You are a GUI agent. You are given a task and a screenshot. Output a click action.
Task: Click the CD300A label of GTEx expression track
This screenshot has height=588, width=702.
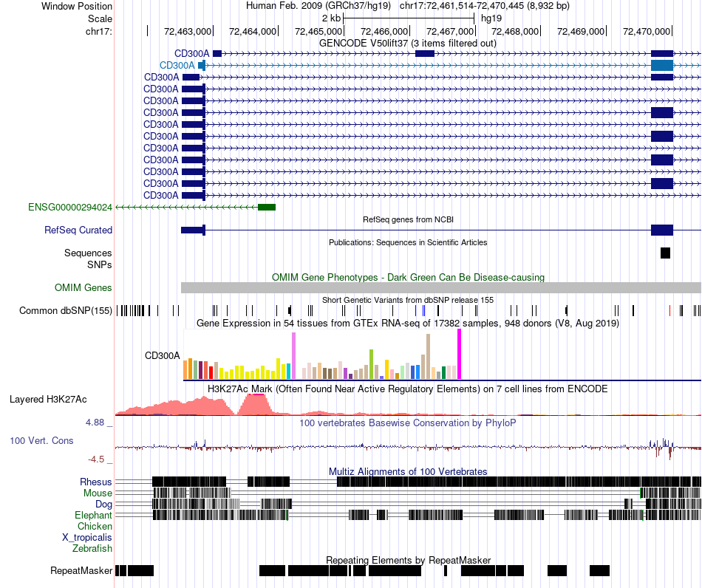[x=162, y=356]
